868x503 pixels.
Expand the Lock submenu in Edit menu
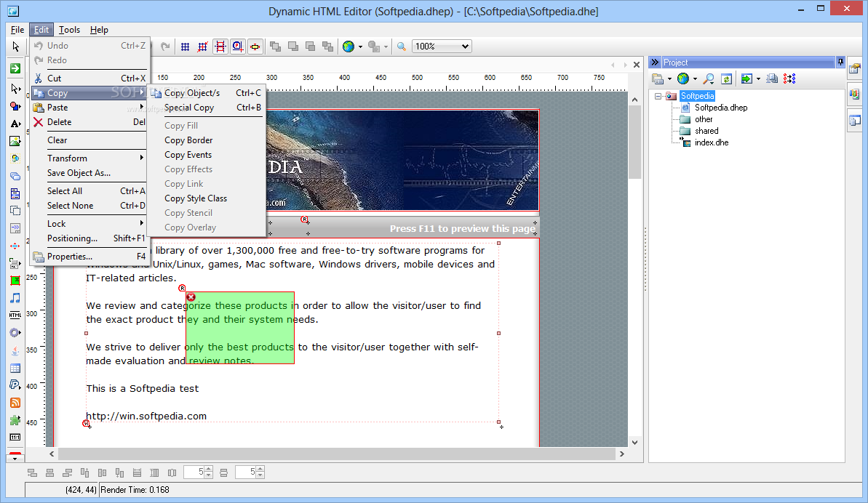tap(89, 224)
